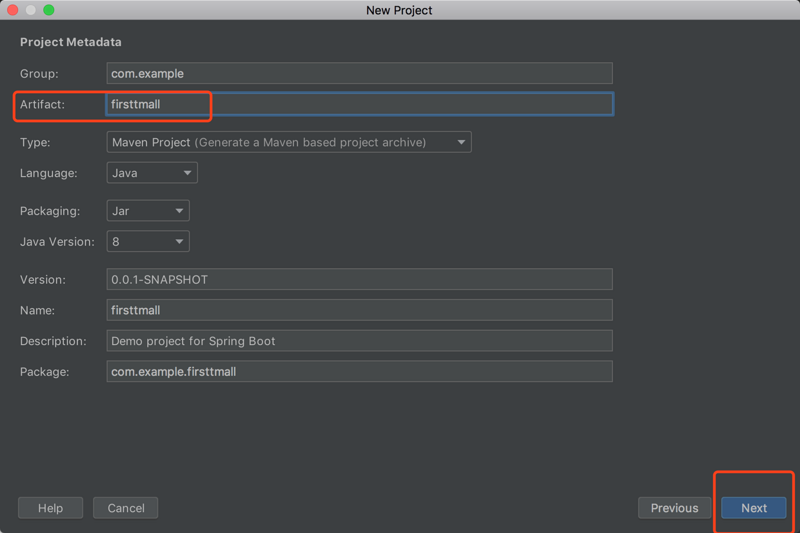Click the Package input field
Image resolution: width=800 pixels, height=533 pixels.
click(359, 371)
